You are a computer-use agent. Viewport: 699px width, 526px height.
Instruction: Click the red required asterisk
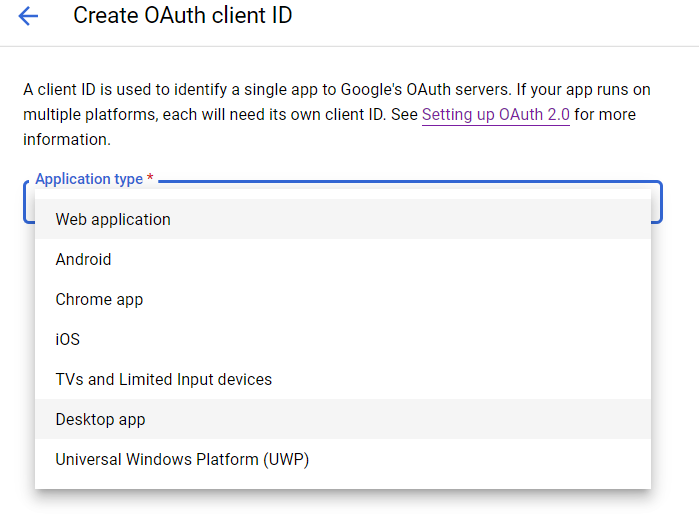click(x=150, y=179)
